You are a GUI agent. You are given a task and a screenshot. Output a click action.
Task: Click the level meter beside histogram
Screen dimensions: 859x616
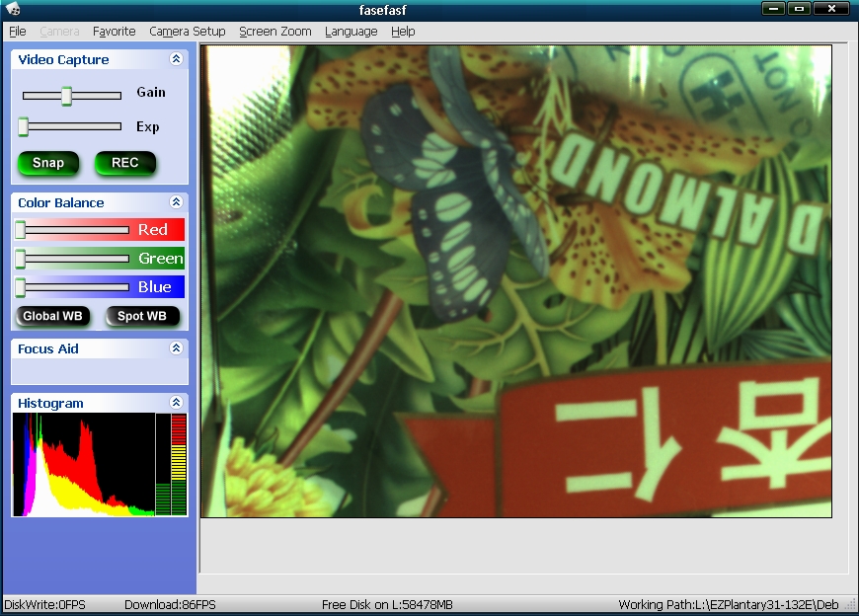171,464
